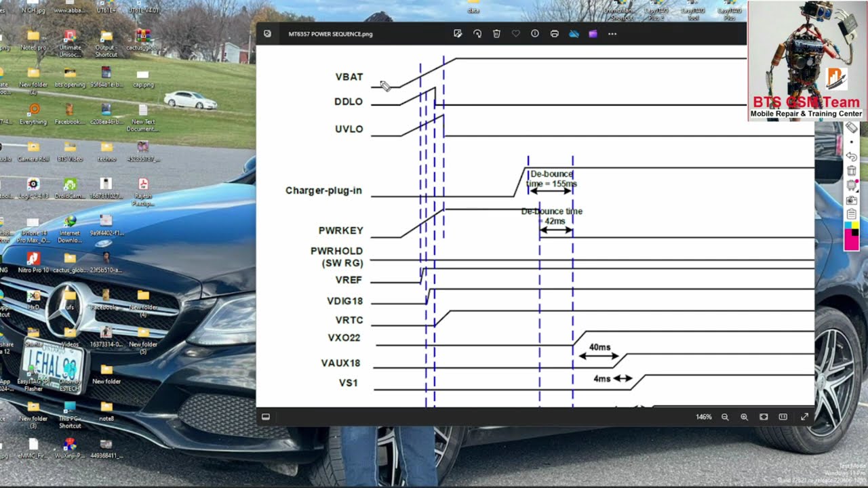The width and height of the screenshot is (868, 488).
Task: Click the trash clear icon in annotation toolbar
Action: click(852, 171)
